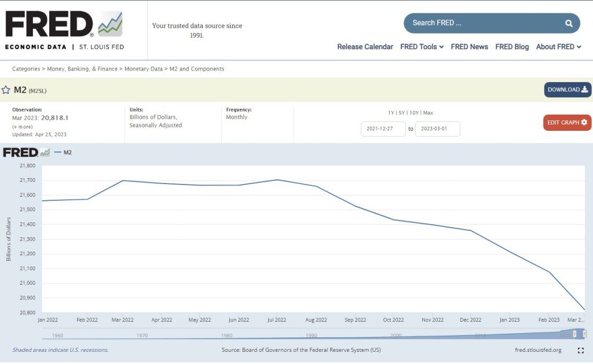This screenshot has width=593, height=364.
Task: Select the 1Y time range
Action: pos(391,113)
